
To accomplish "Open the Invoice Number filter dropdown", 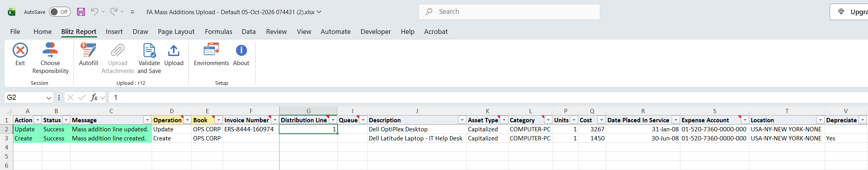I will point(275,120).
